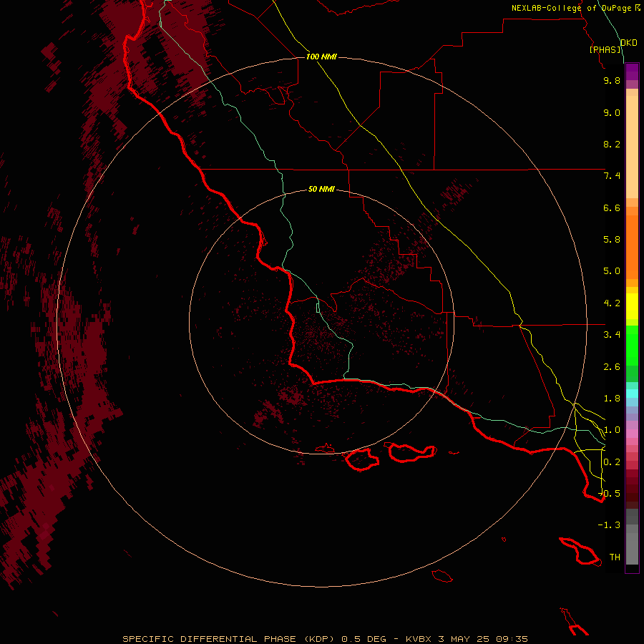Click the 9.0 value on the color scale
The width and height of the screenshot is (644, 644).
click(x=612, y=112)
